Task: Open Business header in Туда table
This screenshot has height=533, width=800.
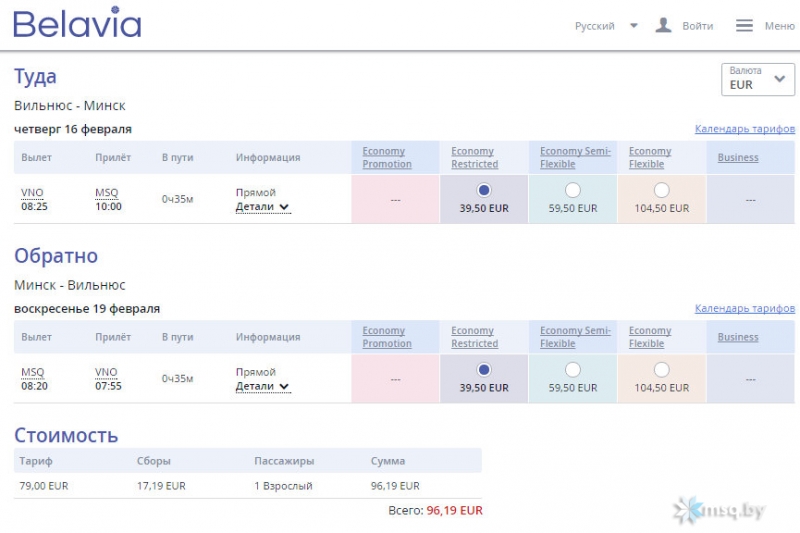Action: pos(738,158)
